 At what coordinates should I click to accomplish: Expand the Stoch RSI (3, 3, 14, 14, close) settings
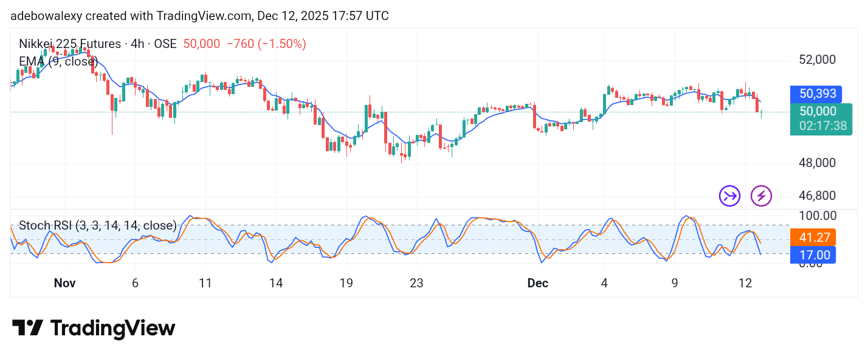(x=97, y=225)
